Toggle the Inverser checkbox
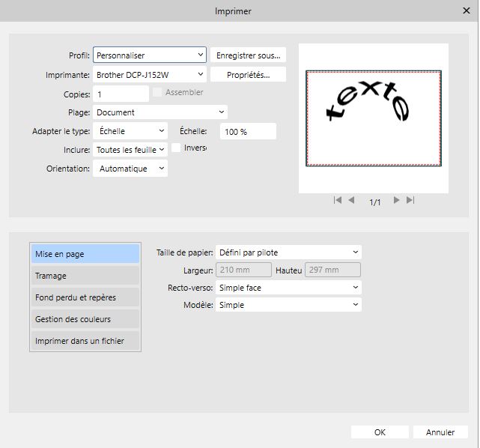Image resolution: width=480 pixels, height=448 pixels. 176,148
